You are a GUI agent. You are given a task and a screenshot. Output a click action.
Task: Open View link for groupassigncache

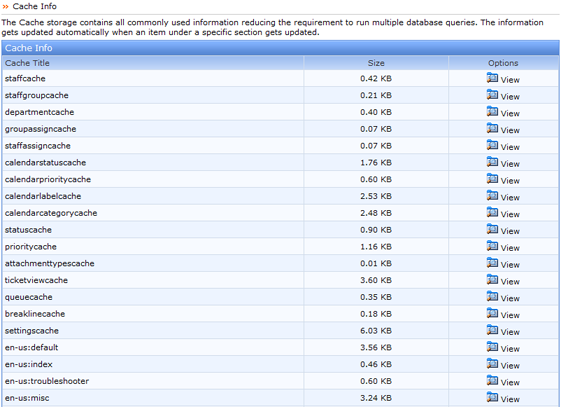click(x=510, y=130)
